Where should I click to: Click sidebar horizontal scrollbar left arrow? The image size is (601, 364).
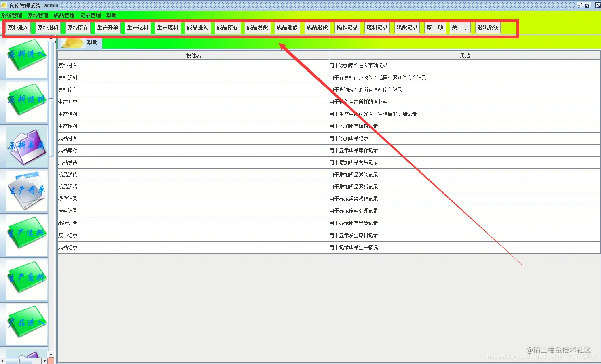pyautogui.click(x=3, y=361)
